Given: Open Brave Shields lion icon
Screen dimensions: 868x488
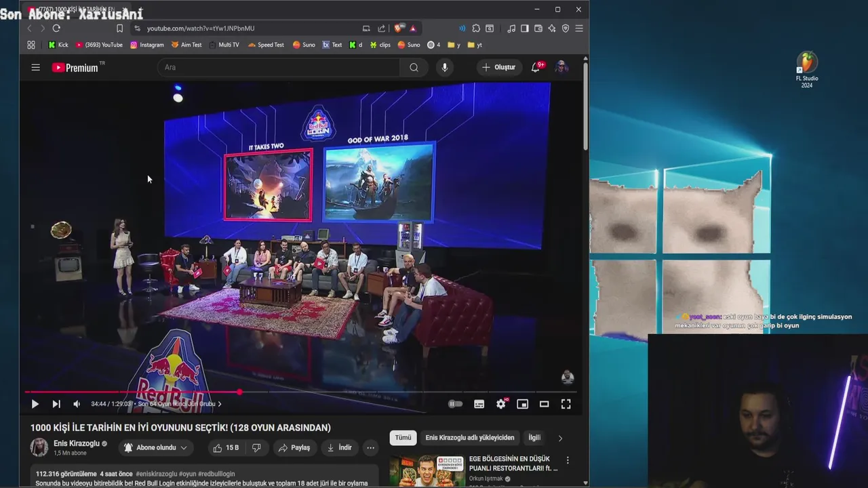Looking at the screenshot, I should pyautogui.click(x=399, y=28).
